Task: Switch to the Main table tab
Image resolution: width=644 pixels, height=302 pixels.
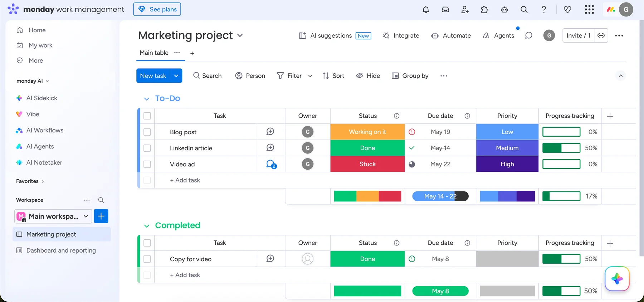Action: (154, 53)
